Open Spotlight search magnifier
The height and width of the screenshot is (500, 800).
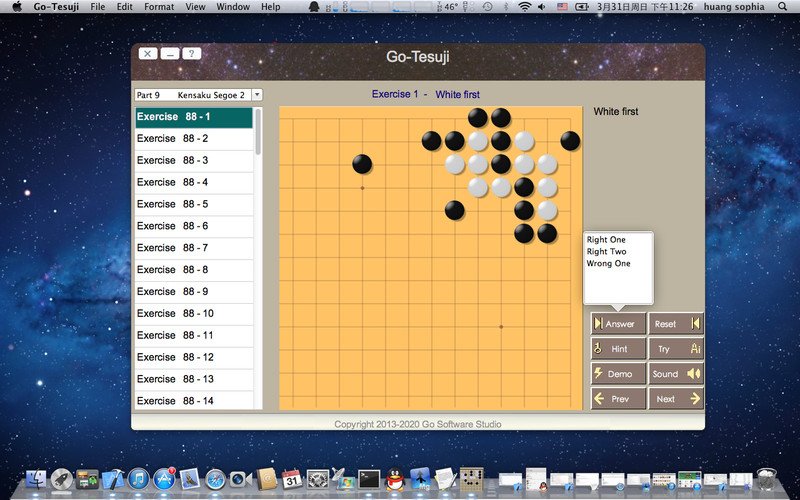[782, 7]
